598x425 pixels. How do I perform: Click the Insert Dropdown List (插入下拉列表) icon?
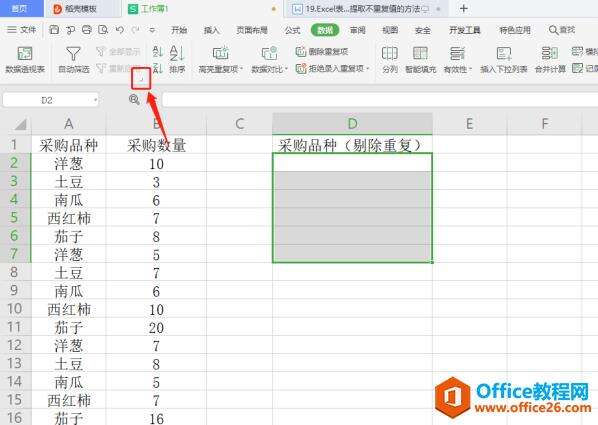tap(504, 54)
